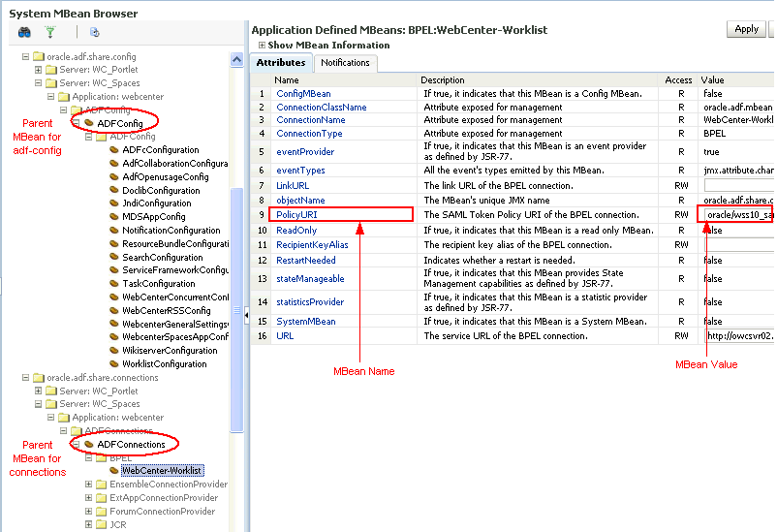Click the DoclibConfiguration bean icon
The image size is (777, 532).
click(x=114, y=190)
